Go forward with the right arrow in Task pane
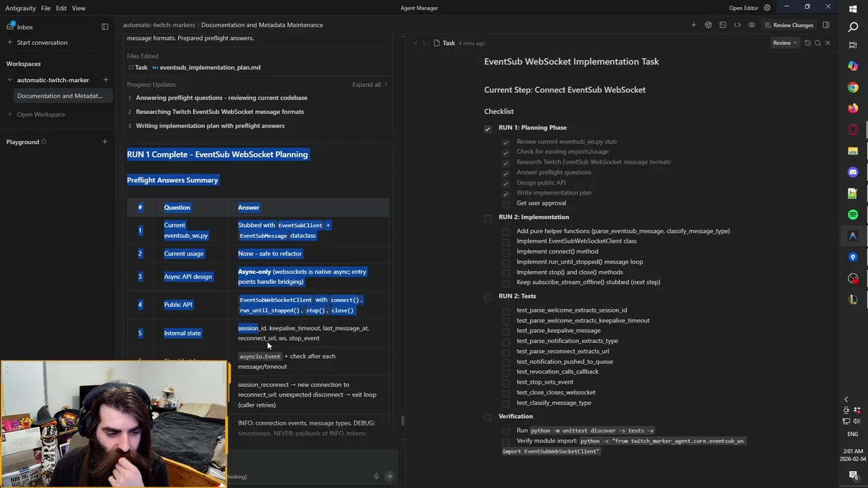 point(425,43)
